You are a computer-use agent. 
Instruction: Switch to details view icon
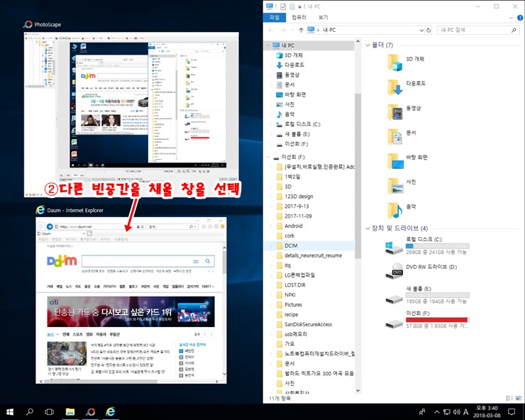509,398
